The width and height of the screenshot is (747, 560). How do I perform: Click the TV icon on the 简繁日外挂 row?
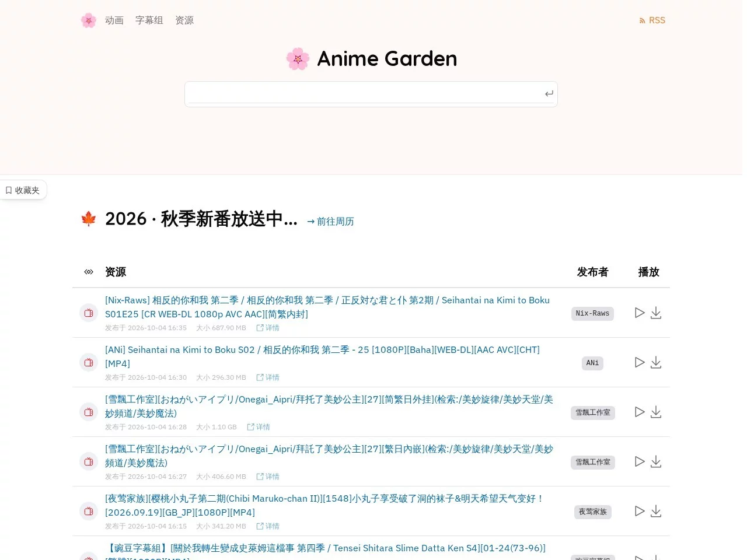[89, 412]
